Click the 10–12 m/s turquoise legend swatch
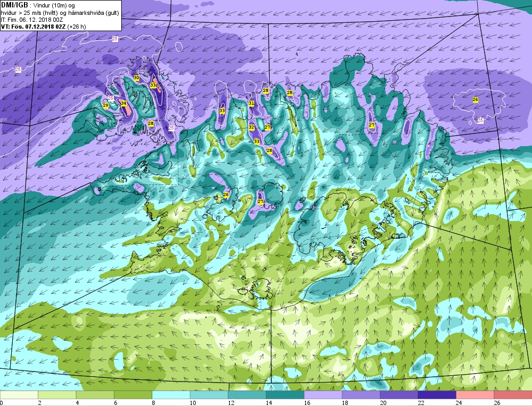The image size is (532, 406). (x=209, y=395)
